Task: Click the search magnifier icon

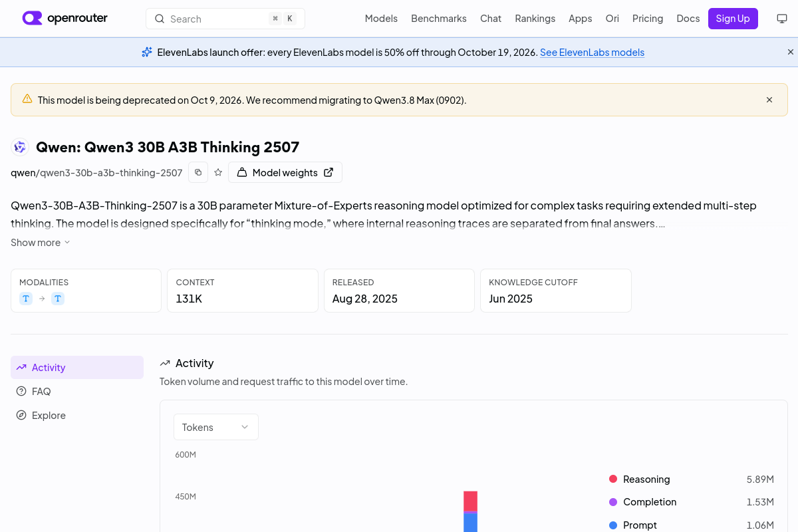Action: tap(160, 19)
